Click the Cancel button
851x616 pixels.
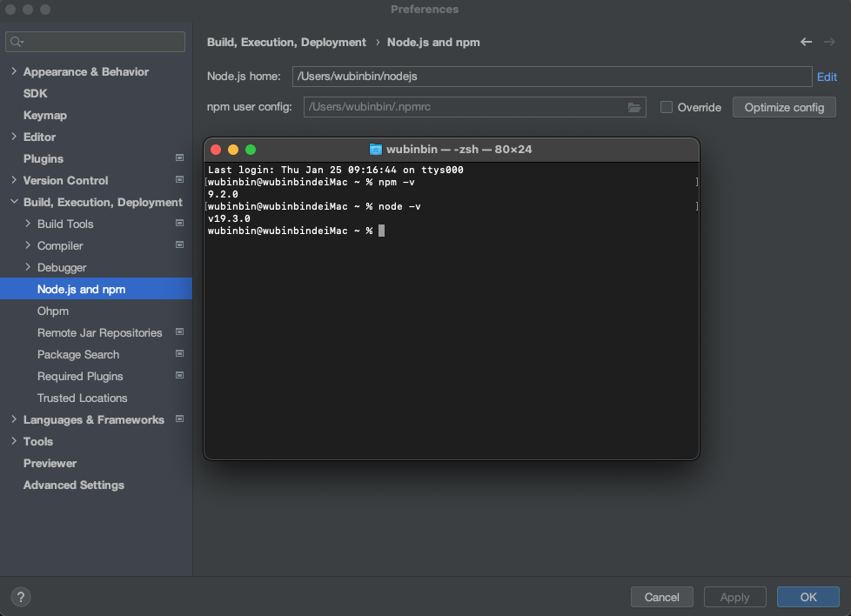pyautogui.click(x=661, y=597)
